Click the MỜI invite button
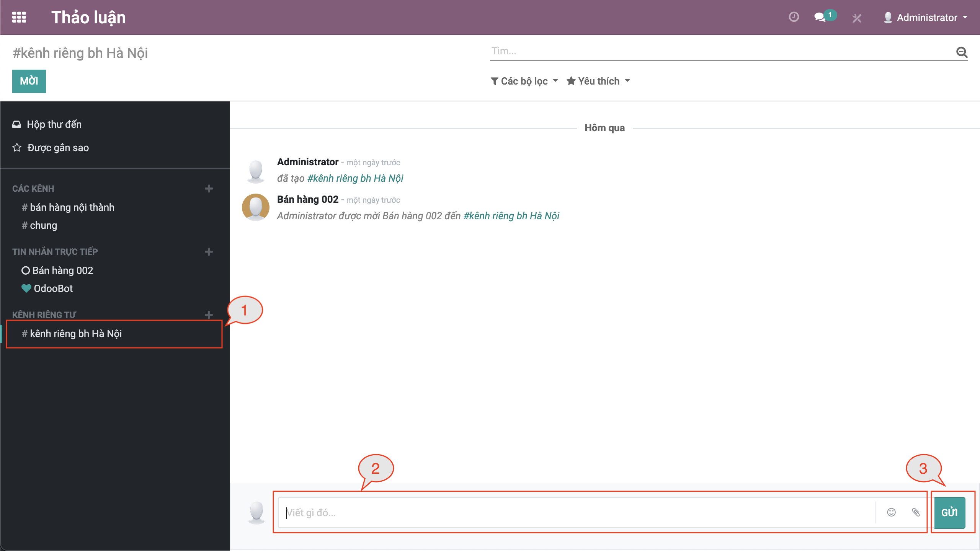 (x=29, y=81)
